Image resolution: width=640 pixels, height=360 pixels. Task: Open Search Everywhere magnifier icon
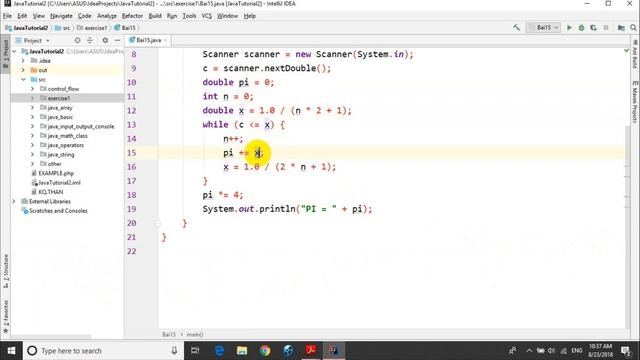point(633,28)
